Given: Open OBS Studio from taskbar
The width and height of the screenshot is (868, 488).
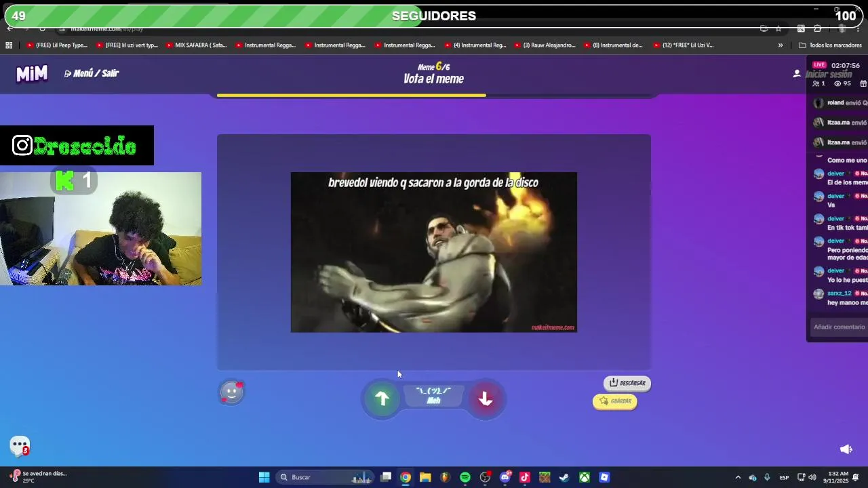Looking at the screenshot, I should 485,477.
